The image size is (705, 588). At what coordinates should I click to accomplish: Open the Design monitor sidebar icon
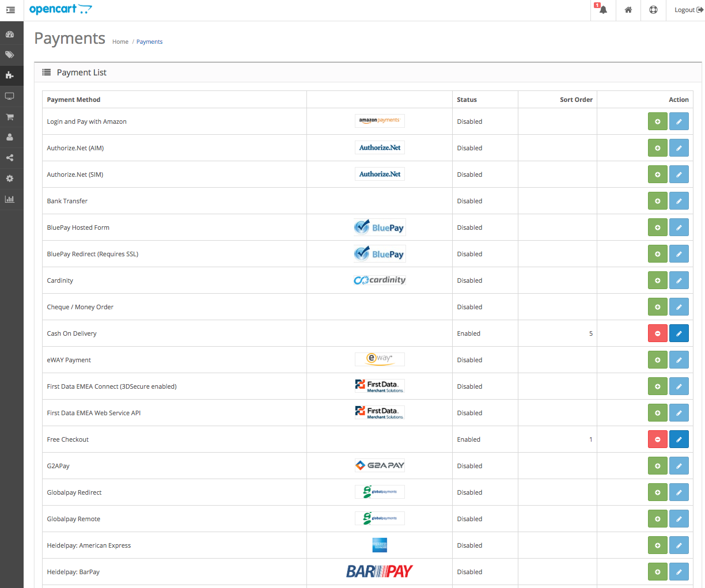10,96
